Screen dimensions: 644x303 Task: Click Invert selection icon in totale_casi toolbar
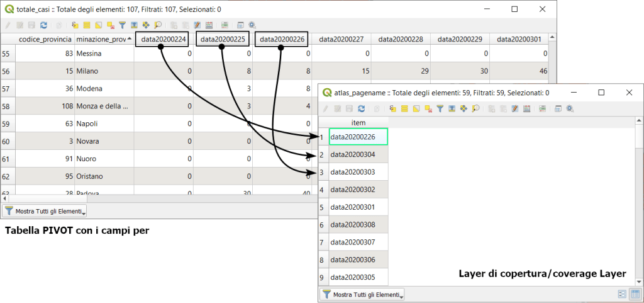tap(99, 25)
